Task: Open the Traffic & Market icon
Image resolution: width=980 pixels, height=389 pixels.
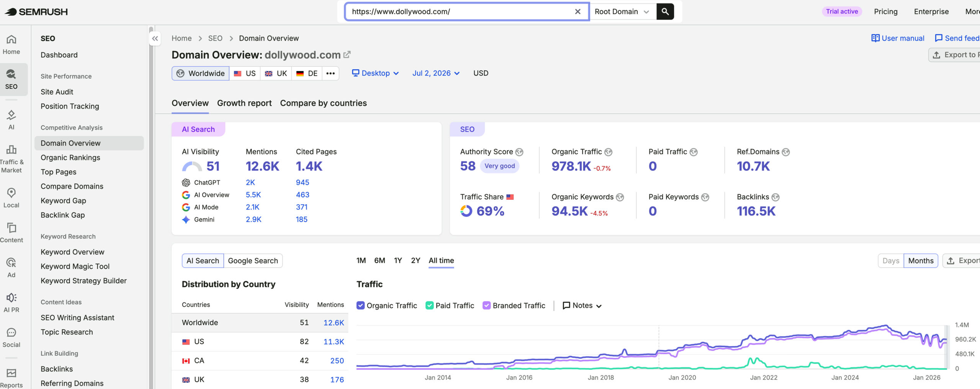Action: click(x=11, y=159)
